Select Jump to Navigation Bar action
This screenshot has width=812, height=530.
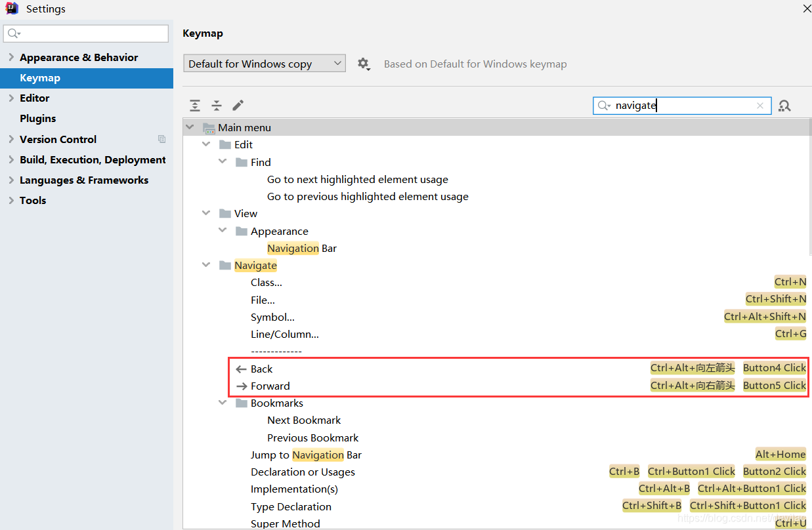(x=306, y=455)
